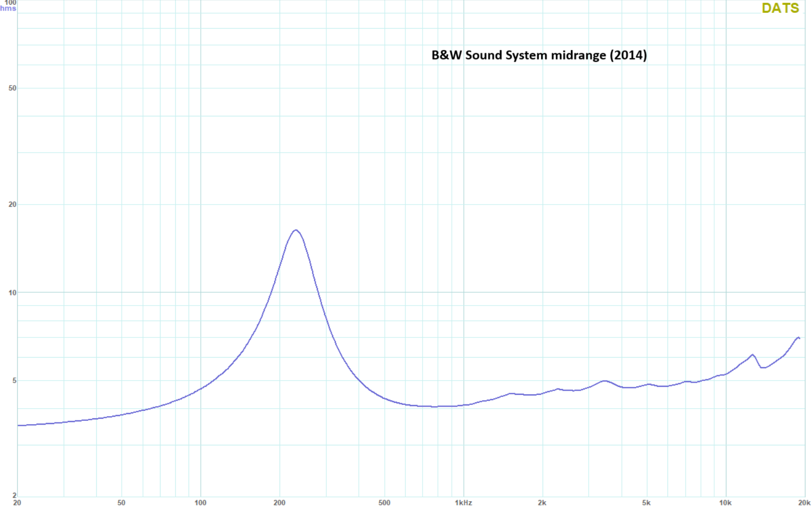This screenshot has height=507, width=812.
Task: Click the small impedance bump near 12 kHz
Action: pos(752,355)
